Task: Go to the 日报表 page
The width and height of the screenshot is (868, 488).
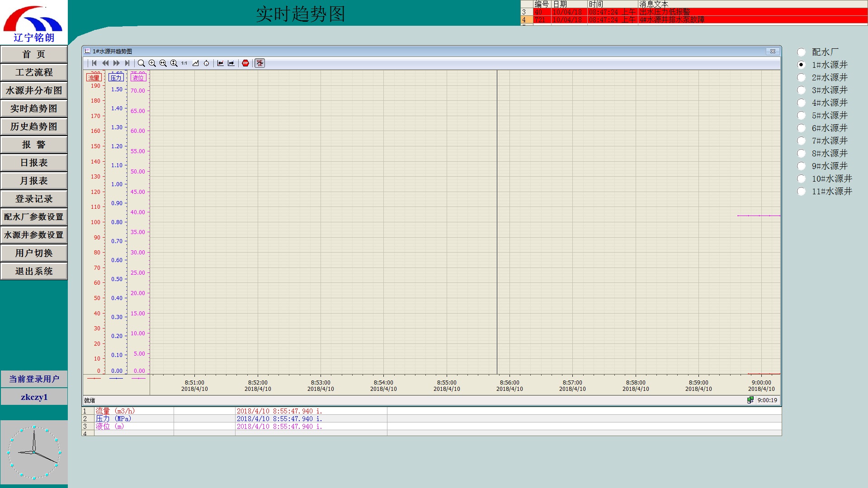Action: 34,163
